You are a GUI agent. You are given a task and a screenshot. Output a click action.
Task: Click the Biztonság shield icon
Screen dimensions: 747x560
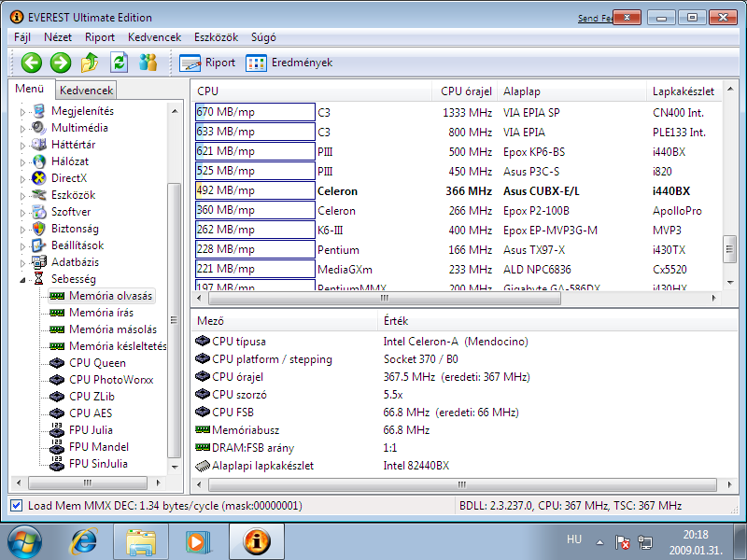(x=39, y=229)
